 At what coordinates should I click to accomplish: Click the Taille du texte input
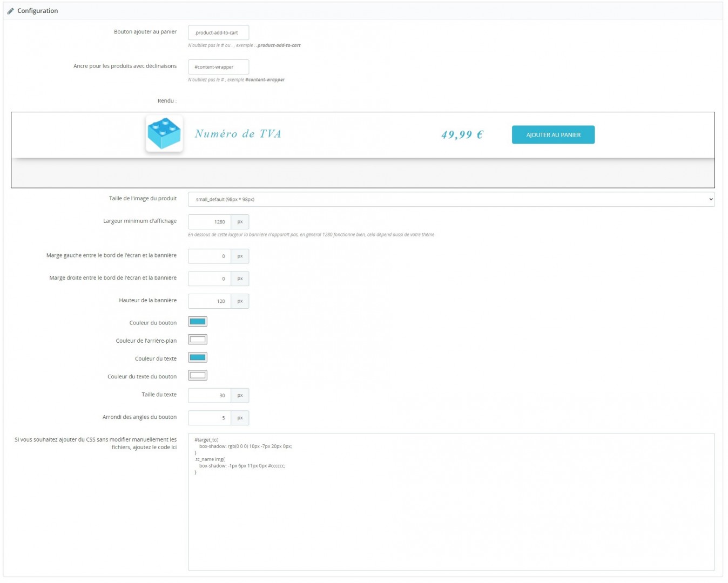tap(210, 396)
